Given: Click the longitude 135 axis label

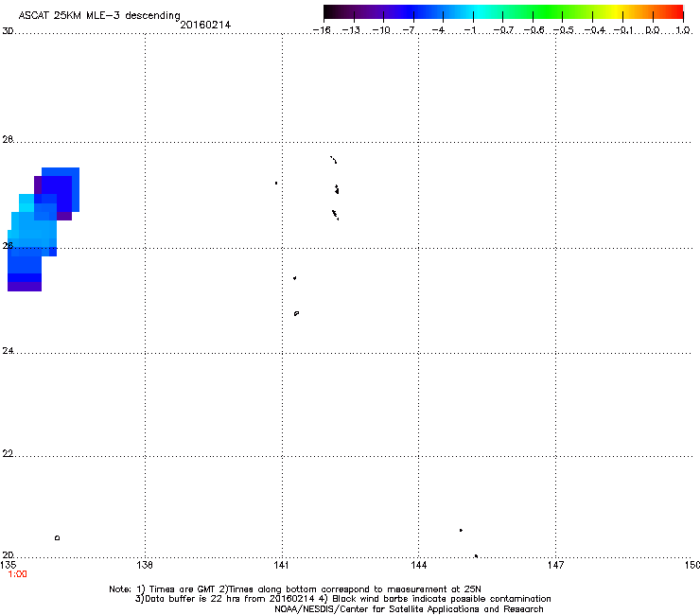Looking at the screenshot, I should (x=9, y=565).
